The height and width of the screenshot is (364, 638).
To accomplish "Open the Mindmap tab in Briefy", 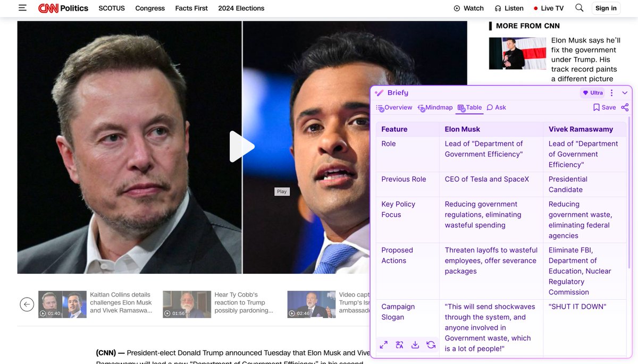I will (435, 107).
